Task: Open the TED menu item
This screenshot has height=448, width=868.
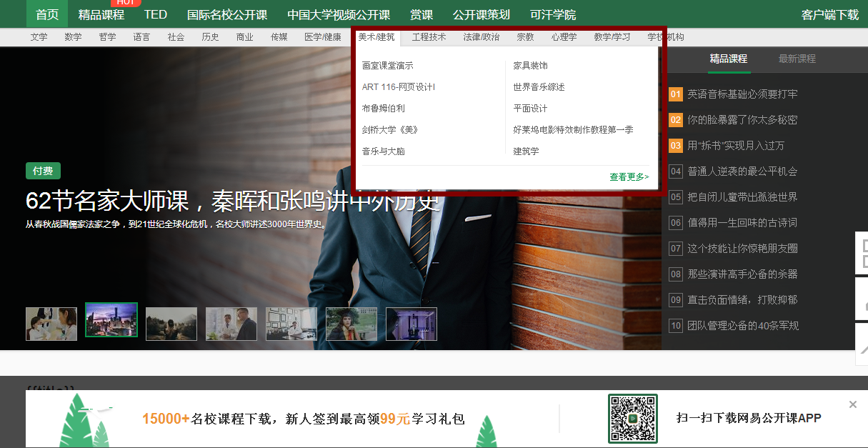Action: [155, 15]
